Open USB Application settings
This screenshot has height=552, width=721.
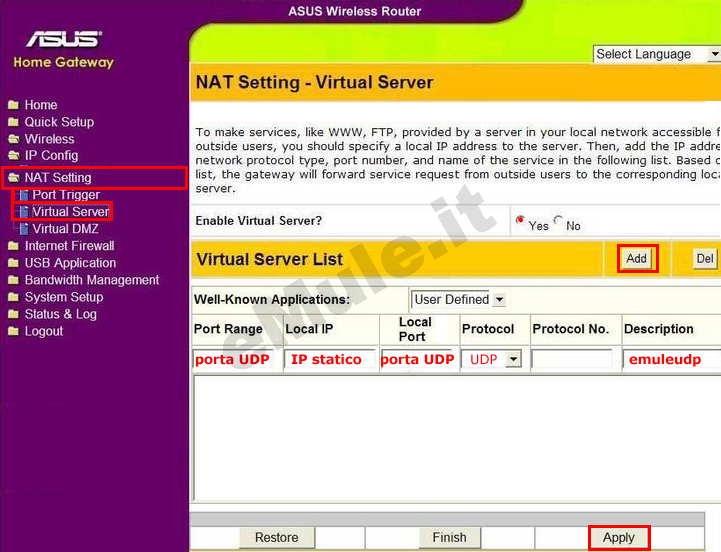coord(70,263)
